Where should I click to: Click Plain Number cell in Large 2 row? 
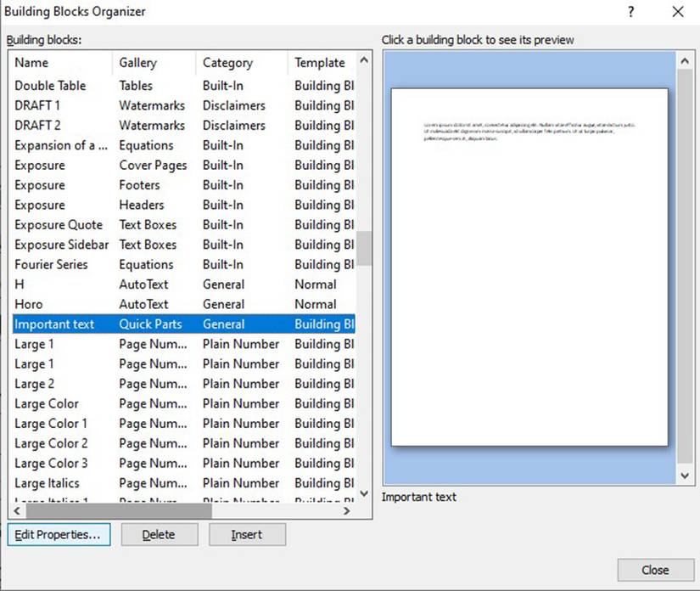pyautogui.click(x=241, y=384)
